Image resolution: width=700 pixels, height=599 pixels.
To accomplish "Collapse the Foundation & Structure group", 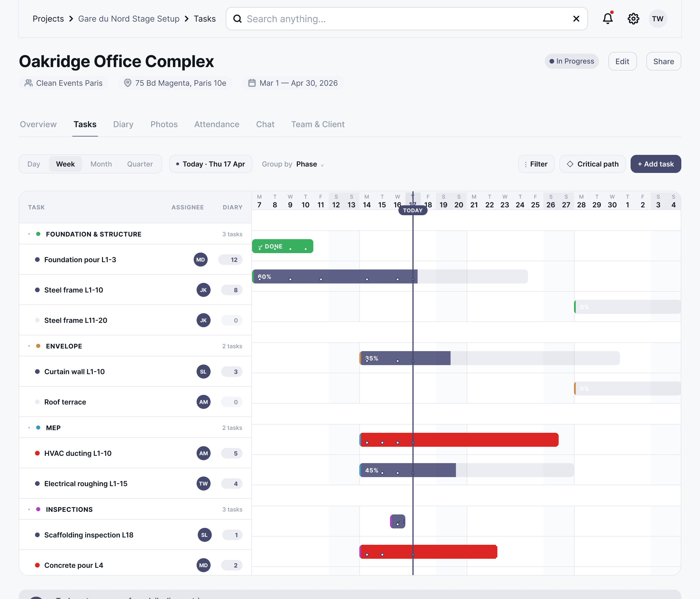I will pos(29,234).
